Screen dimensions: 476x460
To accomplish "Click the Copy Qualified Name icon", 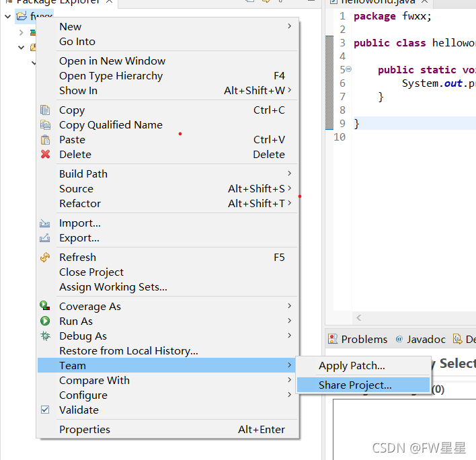I will tap(45, 125).
